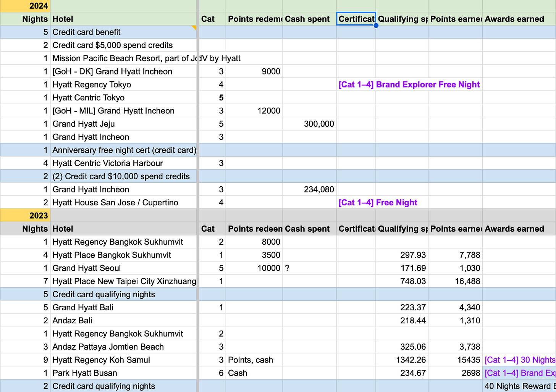The height and width of the screenshot is (392, 556).
Task: Select Hyatt Regency Koh Samui cell
Action: (123, 360)
